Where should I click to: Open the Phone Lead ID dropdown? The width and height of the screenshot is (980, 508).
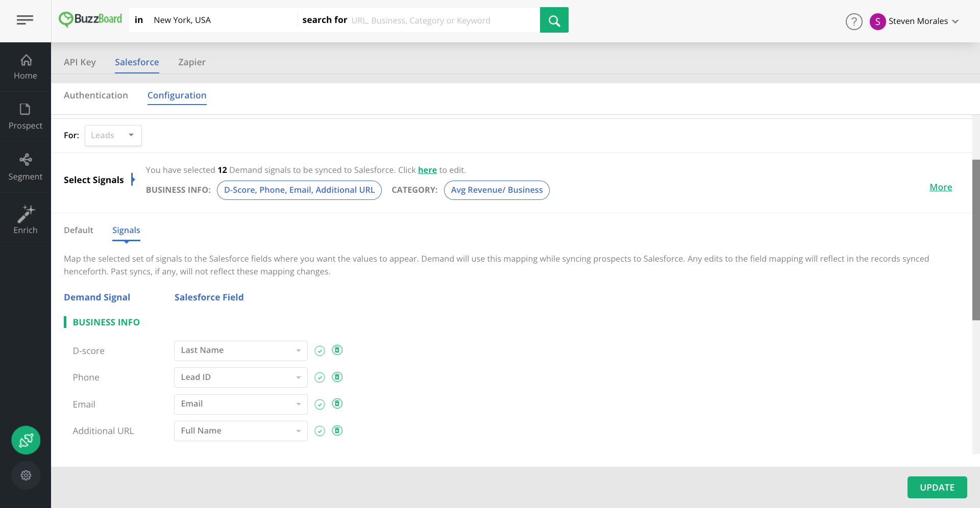(241, 377)
